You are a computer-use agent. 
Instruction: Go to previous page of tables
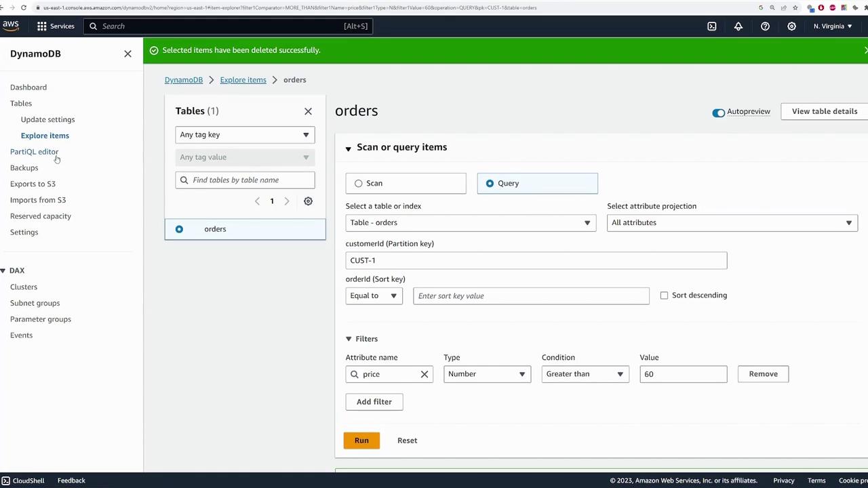[x=257, y=201]
